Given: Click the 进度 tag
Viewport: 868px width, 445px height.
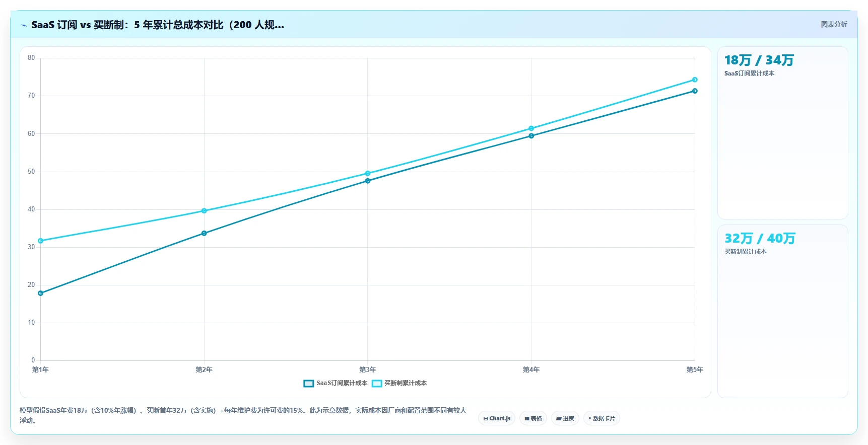Looking at the screenshot, I should pos(565,418).
